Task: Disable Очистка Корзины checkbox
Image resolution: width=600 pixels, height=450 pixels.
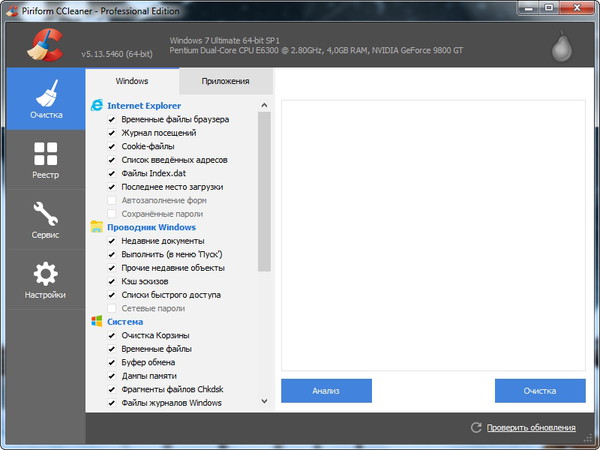Action: point(112,335)
